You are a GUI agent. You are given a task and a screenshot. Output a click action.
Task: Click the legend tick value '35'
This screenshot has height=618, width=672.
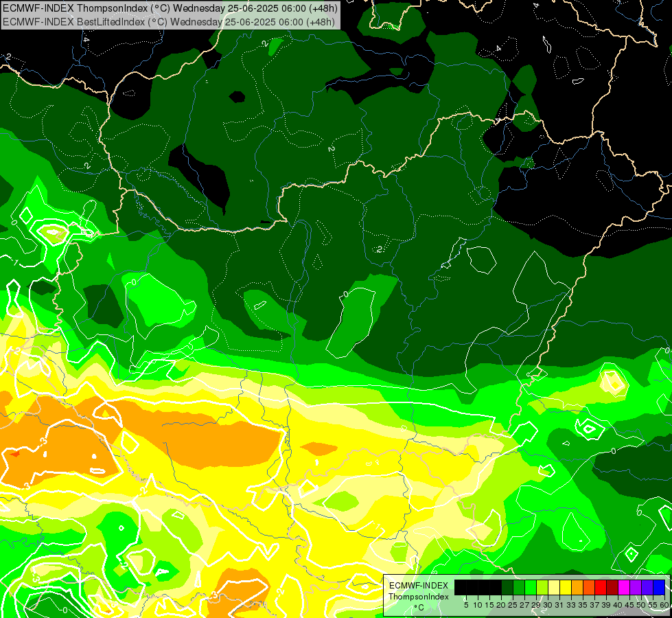point(583,605)
